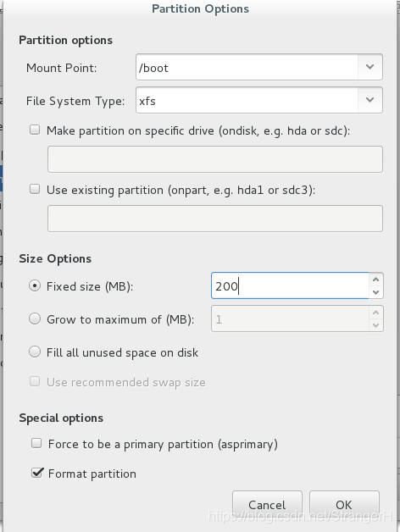Click the Fixed size value field showing 200
The width and height of the screenshot is (400, 532).
(291, 285)
